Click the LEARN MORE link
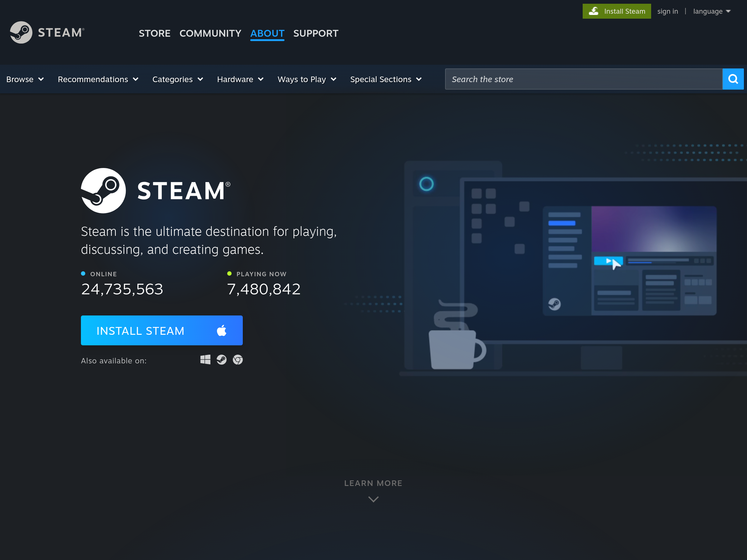The image size is (747, 560). pyautogui.click(x=373, y=483)
